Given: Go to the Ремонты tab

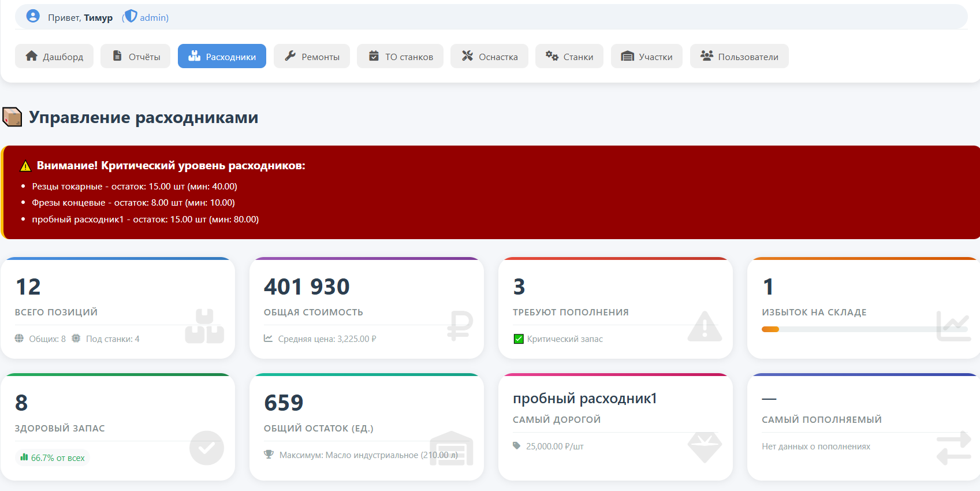Looking at the screenshot, I should (312, 56).
